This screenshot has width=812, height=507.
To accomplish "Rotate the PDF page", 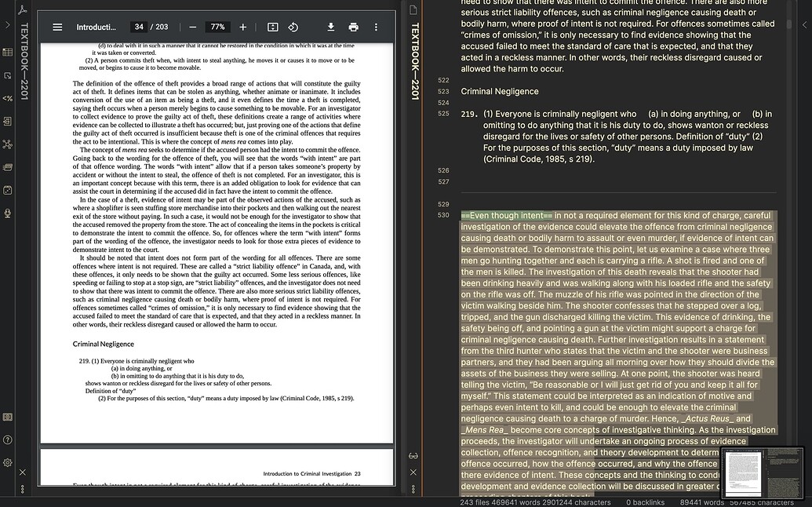I will pos(293,26).
